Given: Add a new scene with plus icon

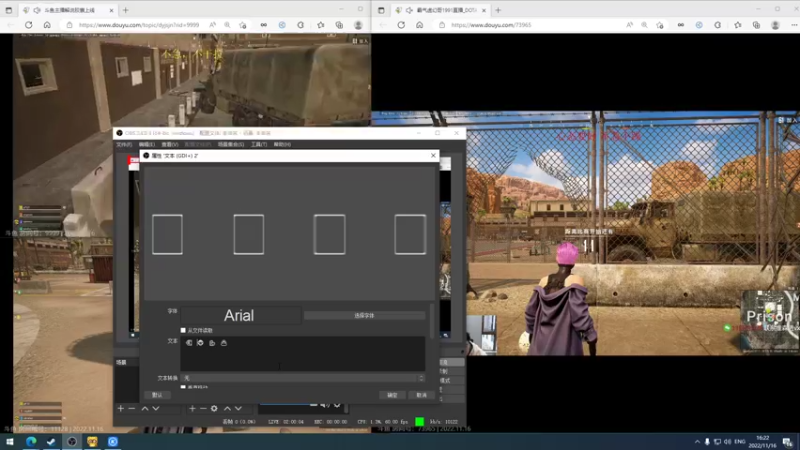Looking at the screenshot, I should (x=121, y=408).
